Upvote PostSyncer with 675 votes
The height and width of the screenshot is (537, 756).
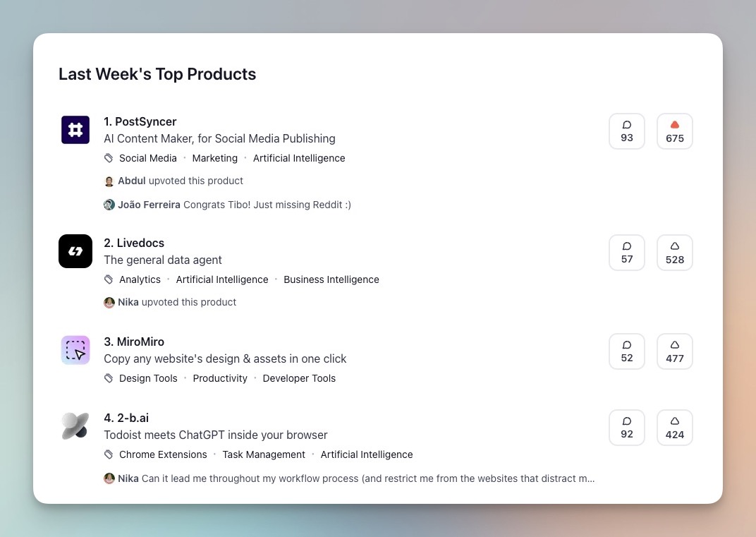[674, 131]
